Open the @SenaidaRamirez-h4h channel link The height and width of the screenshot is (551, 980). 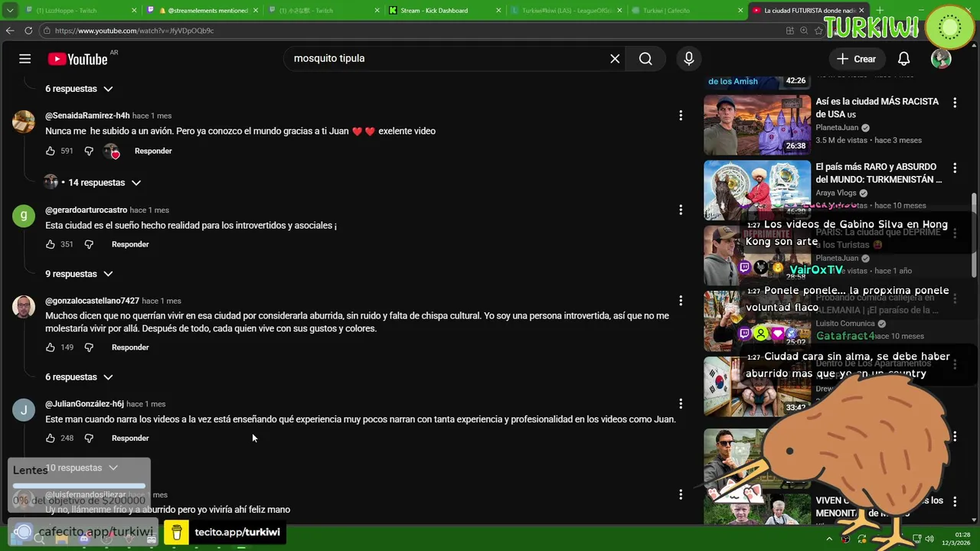click(87, 116)
